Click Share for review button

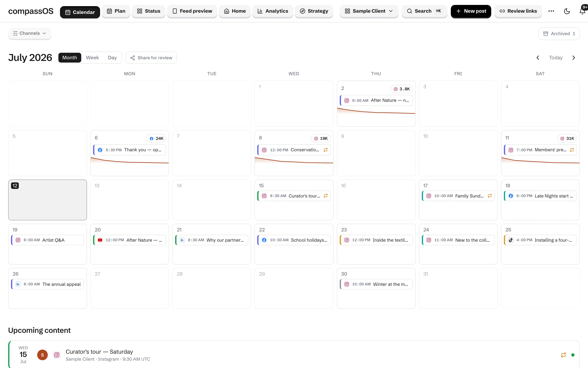click(151, 58)
